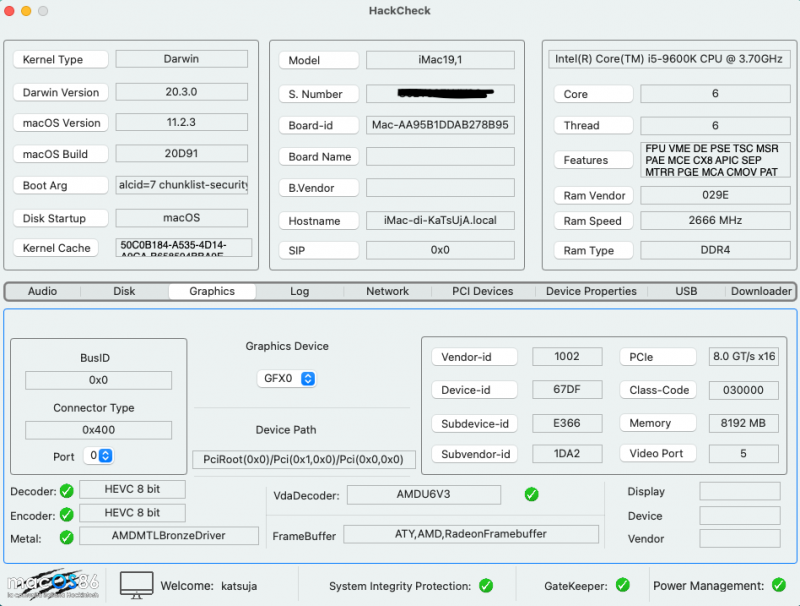Image resolution: width=800 pixels, height=606 pixels.
Task: Click the VdaDecoder AMDU6V3 field
Action: (x=424, y=494)
